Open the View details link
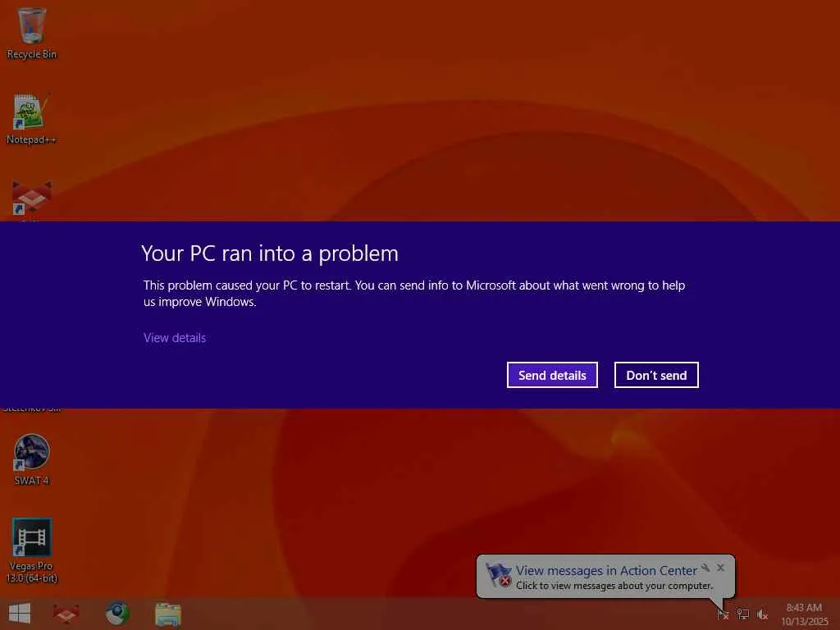 175,338
